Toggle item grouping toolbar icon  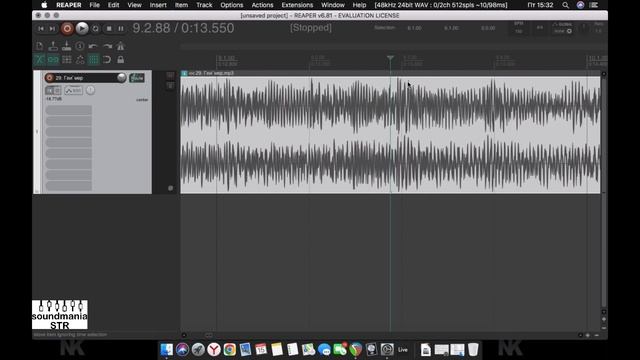53,60
